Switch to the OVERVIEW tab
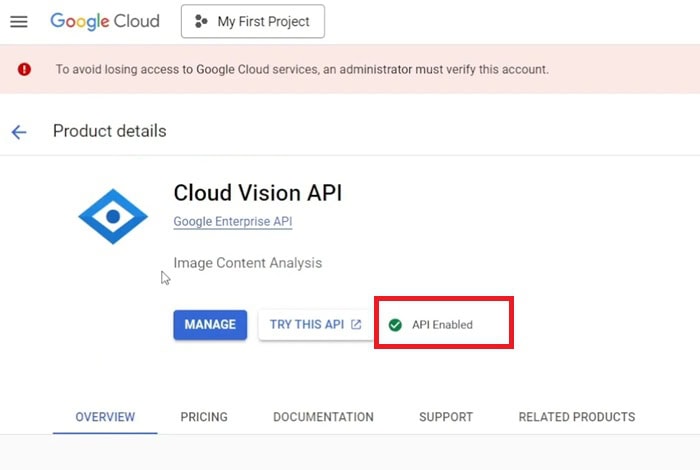 [x=105, y=417]
